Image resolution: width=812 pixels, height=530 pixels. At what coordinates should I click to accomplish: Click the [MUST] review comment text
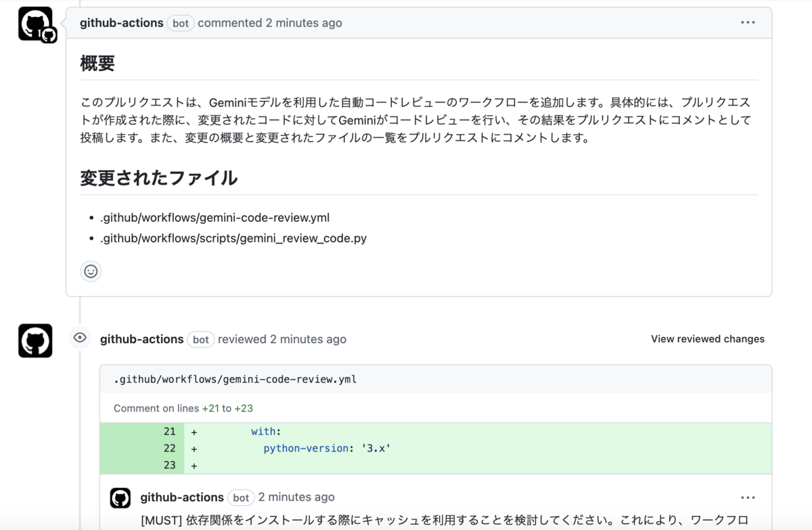445,521
